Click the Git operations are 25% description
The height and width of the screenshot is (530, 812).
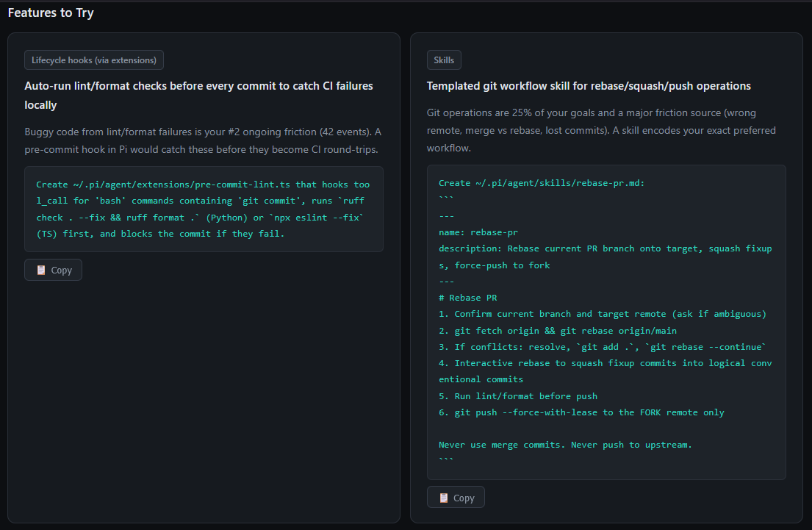click(x=601, y=130)
